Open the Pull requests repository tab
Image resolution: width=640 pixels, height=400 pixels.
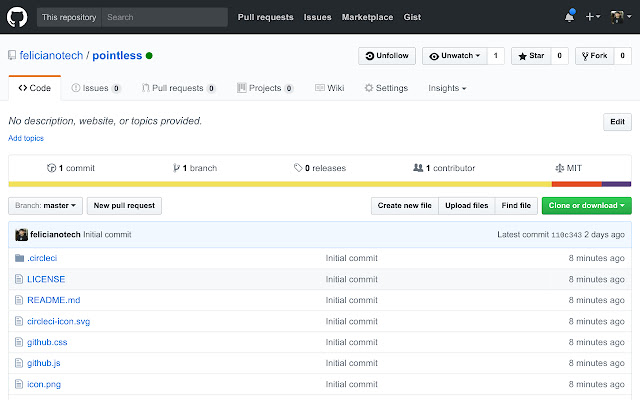[178, 88]
